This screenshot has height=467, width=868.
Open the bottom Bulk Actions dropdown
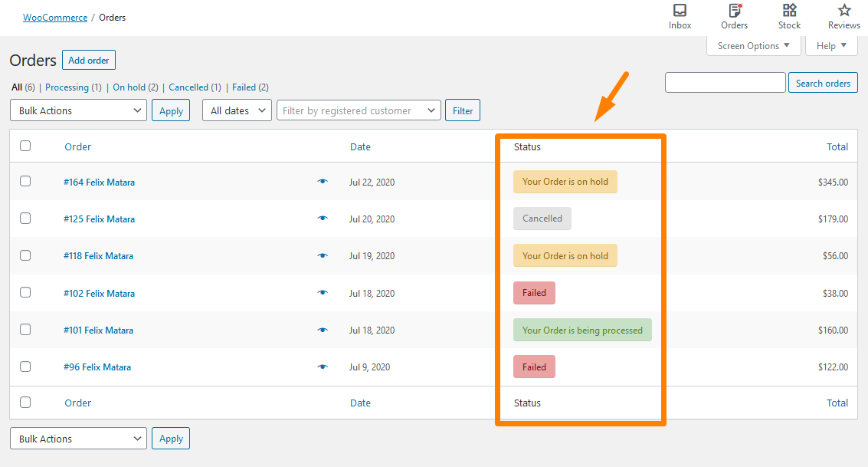point(79,438)
